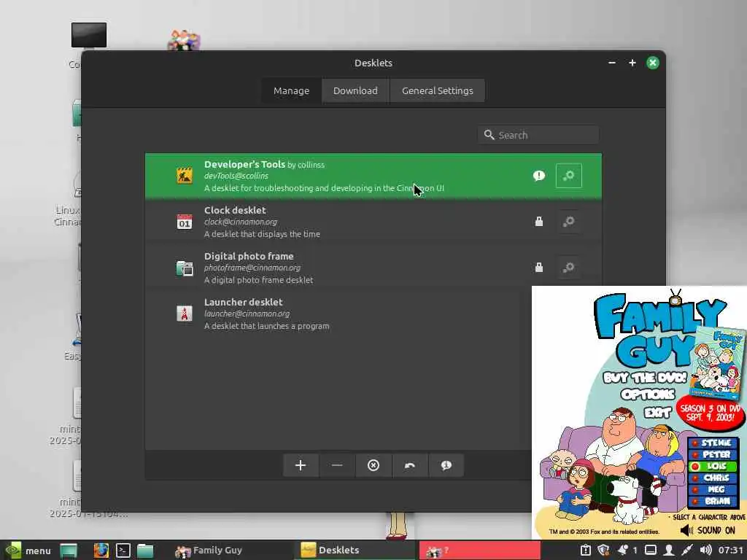Click the Family Guy desktop icon
Image resolution: width=747 pixels, height=560 pixels.
pyautogui.click(x=183, y=40)
